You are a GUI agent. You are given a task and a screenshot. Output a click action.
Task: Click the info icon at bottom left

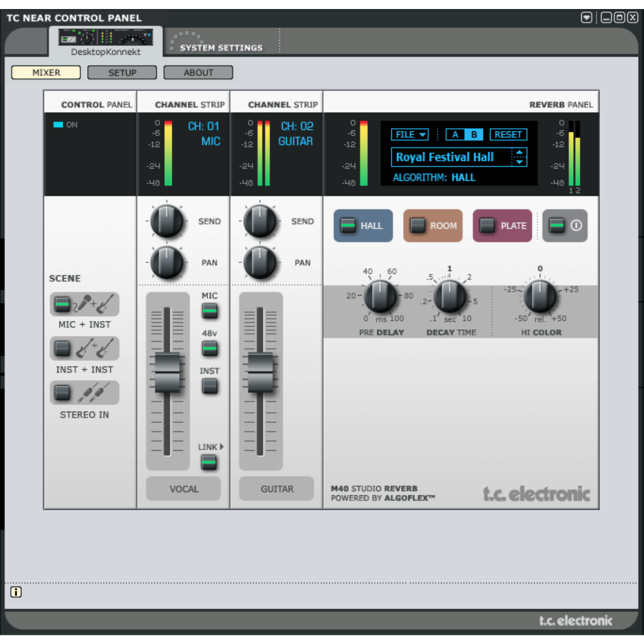[x=16, y=592]
